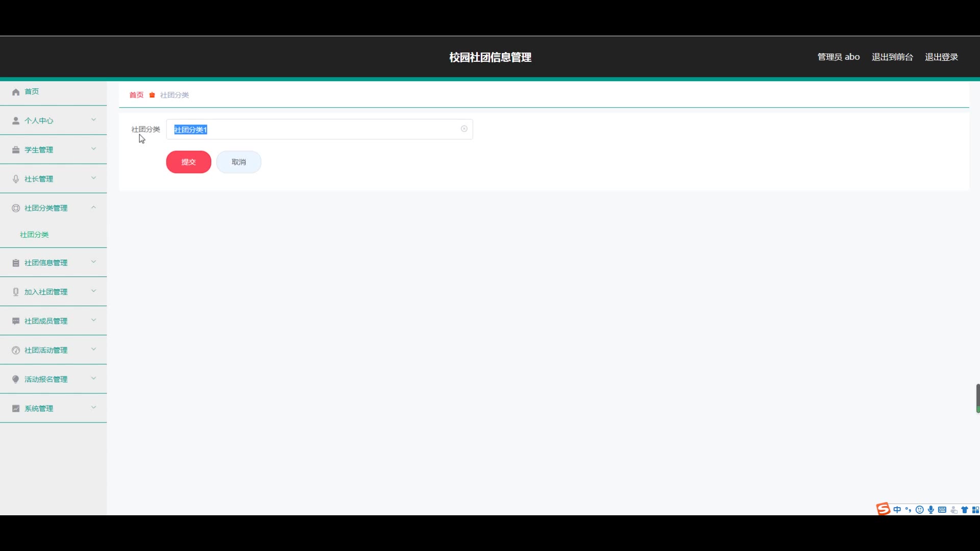The height and width of the screenshot is (551, 980).
Task: Open the 社团信息管理 sidebar menu
Action: (53, 263)
